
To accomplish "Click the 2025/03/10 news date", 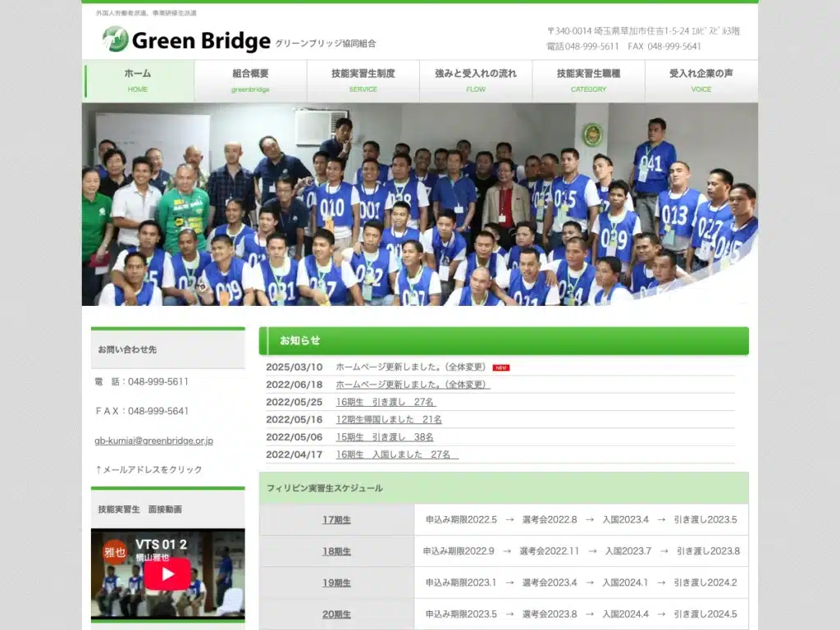I will [294, 367].
